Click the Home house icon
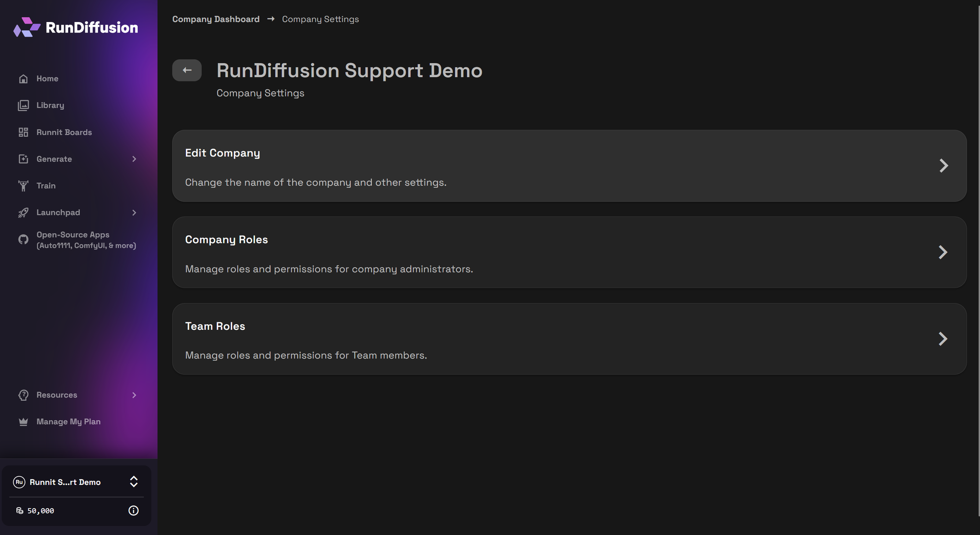This screenshot has height=535, width=980. [x=23, y=79]
